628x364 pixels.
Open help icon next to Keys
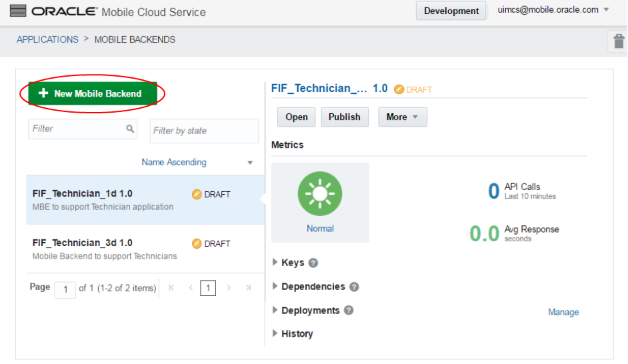pyautogui.click(x=313, y=263)
